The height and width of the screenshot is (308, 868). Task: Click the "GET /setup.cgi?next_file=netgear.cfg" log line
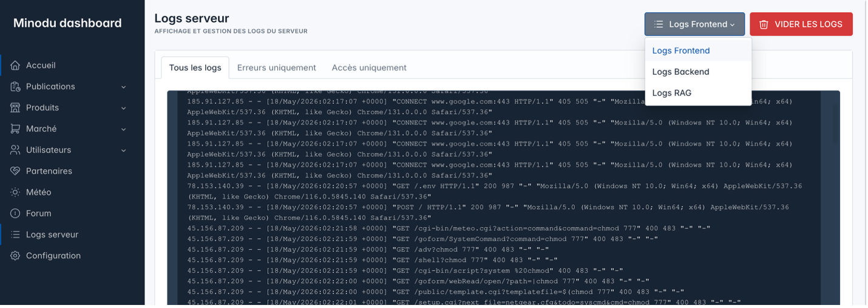464,302
